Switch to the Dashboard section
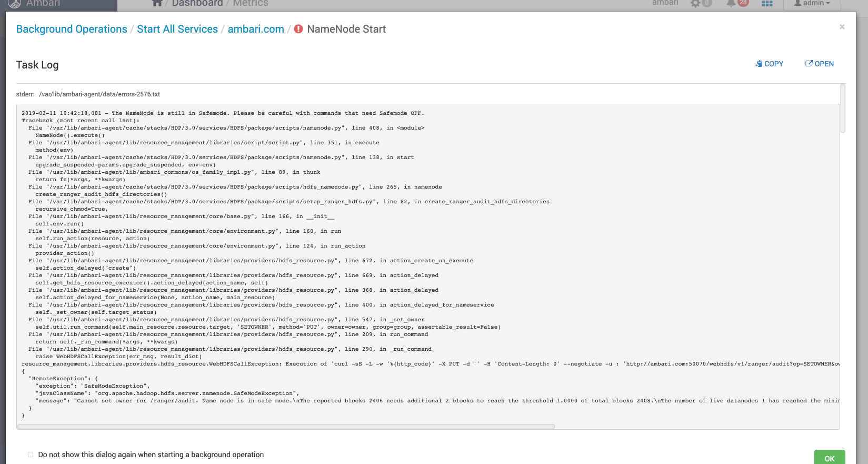 [x=197, y=4]
